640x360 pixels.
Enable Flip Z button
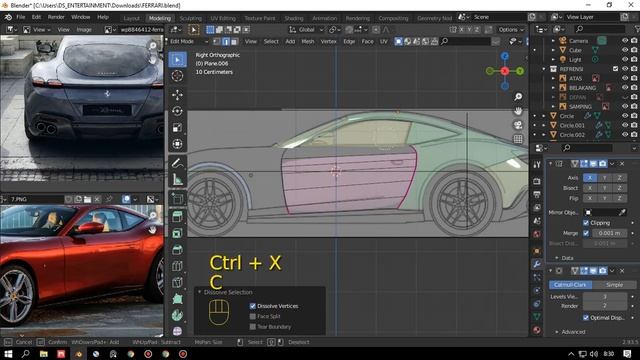(620, 198)
